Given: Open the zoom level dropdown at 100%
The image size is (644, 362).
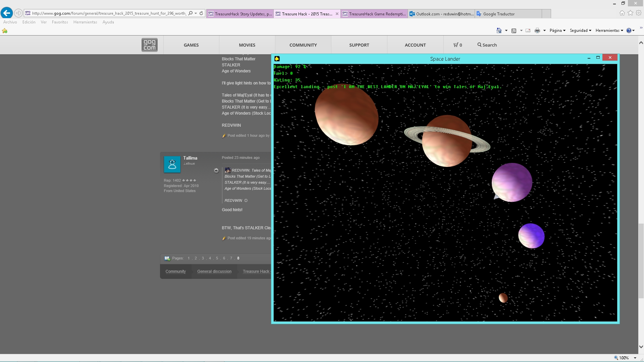Looking at the screenshot, I should (635, 358).
